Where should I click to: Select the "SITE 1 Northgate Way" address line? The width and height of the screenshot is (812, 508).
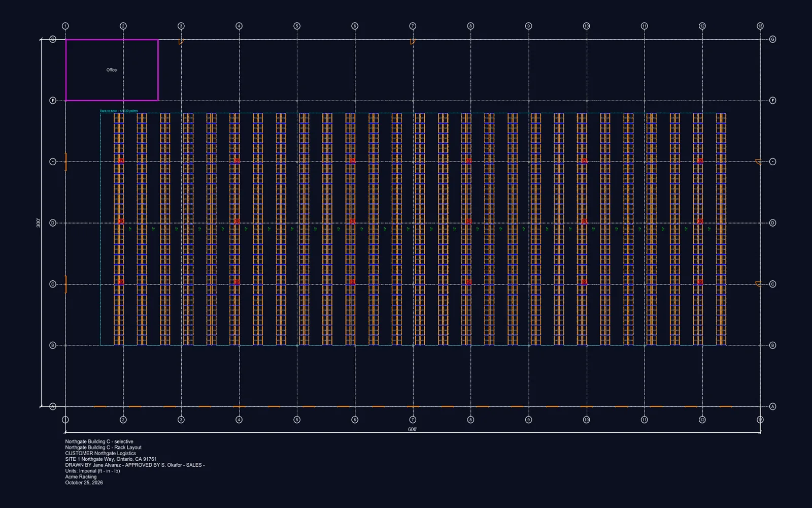click(x=111, y=459)
